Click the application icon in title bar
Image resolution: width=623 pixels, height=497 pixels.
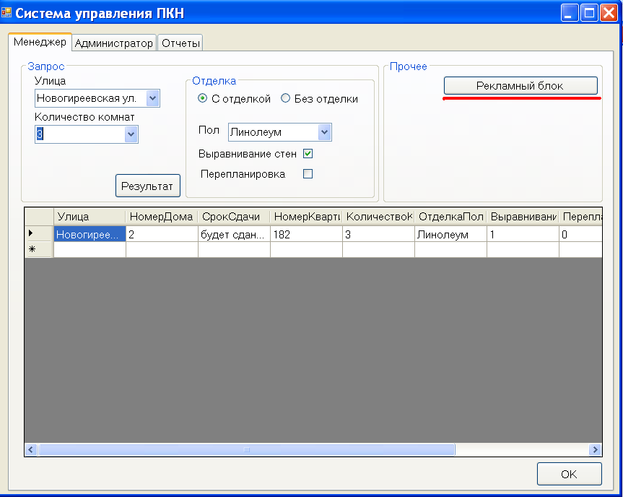click(6, 13)
